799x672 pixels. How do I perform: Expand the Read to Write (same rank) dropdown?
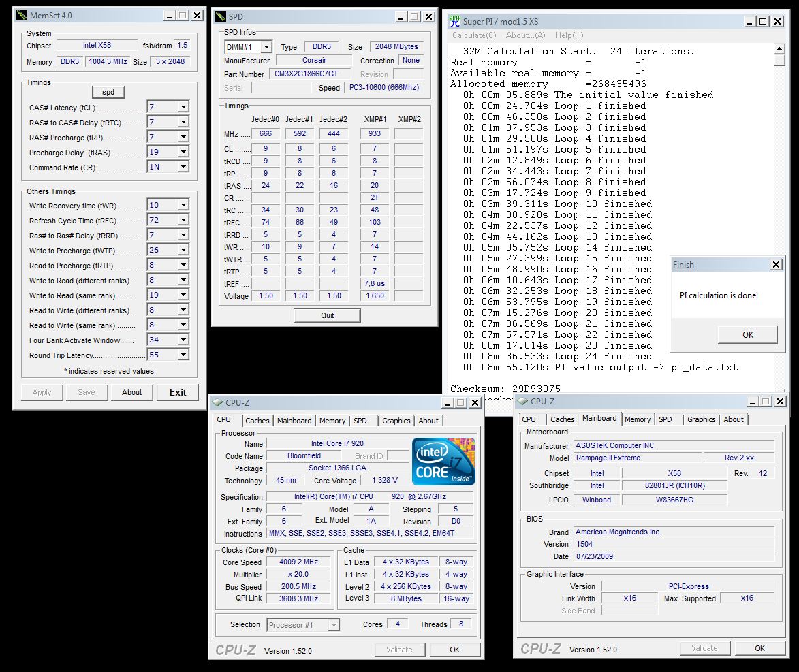pyautogui.click(x=183, y=325)
